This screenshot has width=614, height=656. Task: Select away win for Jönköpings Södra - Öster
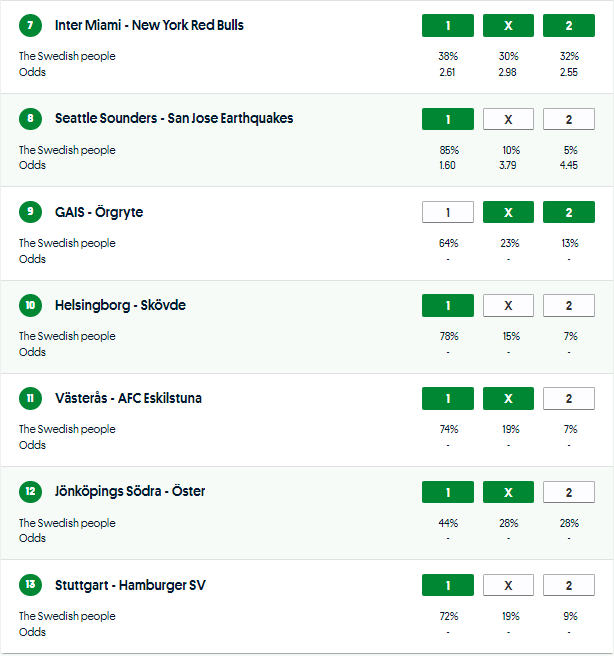point(568,492)
